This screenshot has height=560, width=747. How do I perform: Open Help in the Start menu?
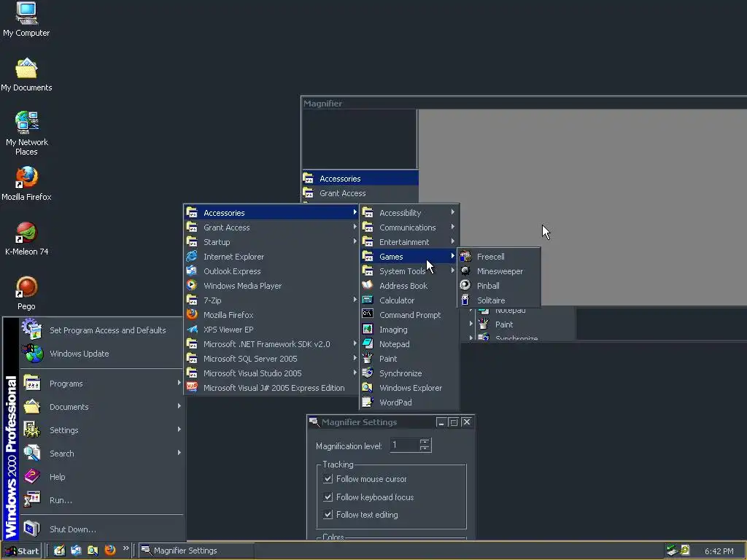pyautogui.click(x=101, y=477)
